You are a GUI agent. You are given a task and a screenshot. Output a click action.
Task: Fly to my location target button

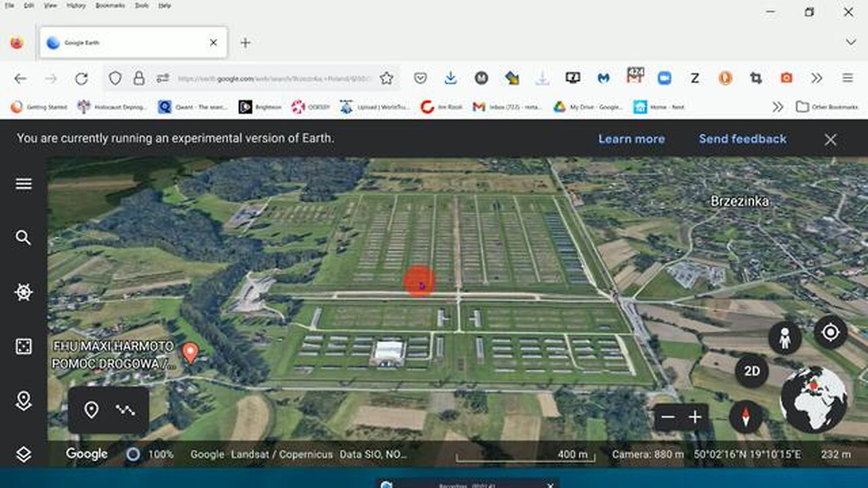click(x=831, y=332)
